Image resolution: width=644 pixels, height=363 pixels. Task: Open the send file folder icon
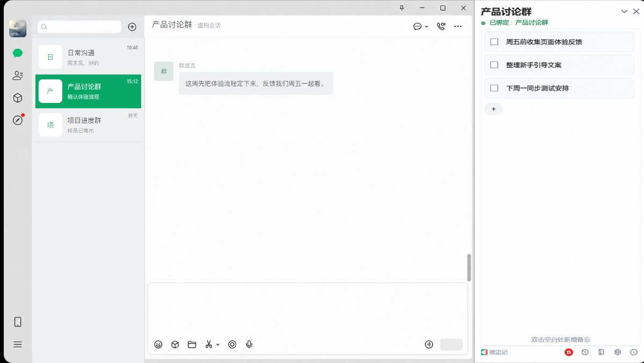192,345
